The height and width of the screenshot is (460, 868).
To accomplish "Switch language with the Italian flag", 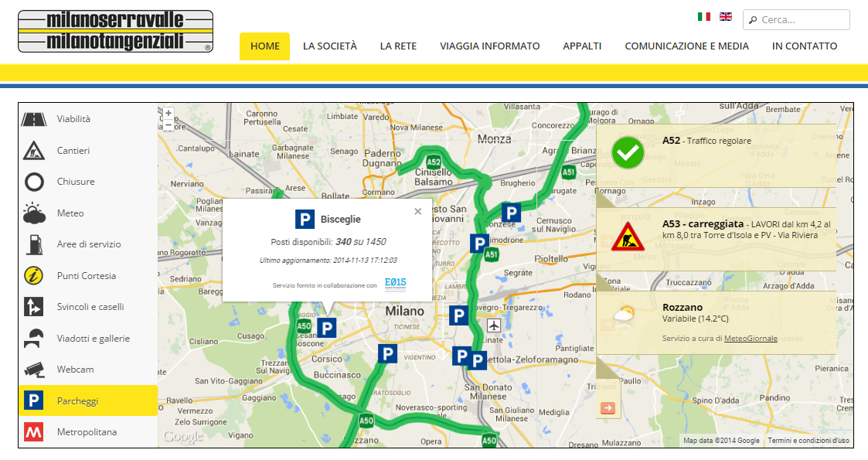I will (x=703, y=16).
